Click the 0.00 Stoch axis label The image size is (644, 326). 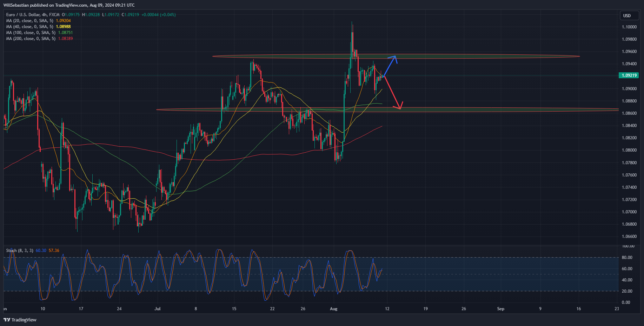click(626, 302)
